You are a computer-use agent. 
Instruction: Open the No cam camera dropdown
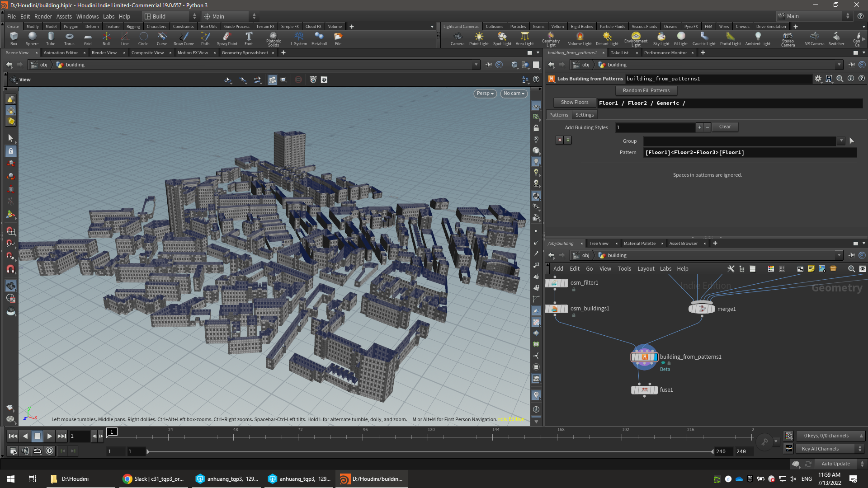(x=514, y=94)
